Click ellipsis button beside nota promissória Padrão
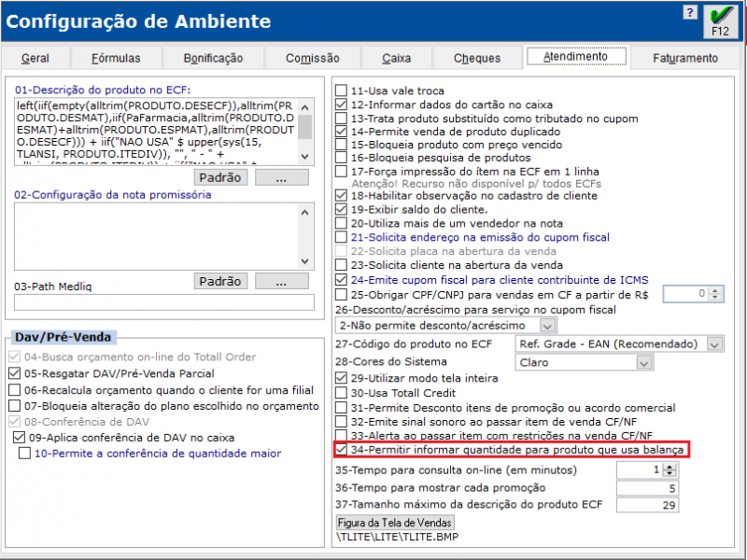Viewport: 747px width, 560px height. click(281, 281)
